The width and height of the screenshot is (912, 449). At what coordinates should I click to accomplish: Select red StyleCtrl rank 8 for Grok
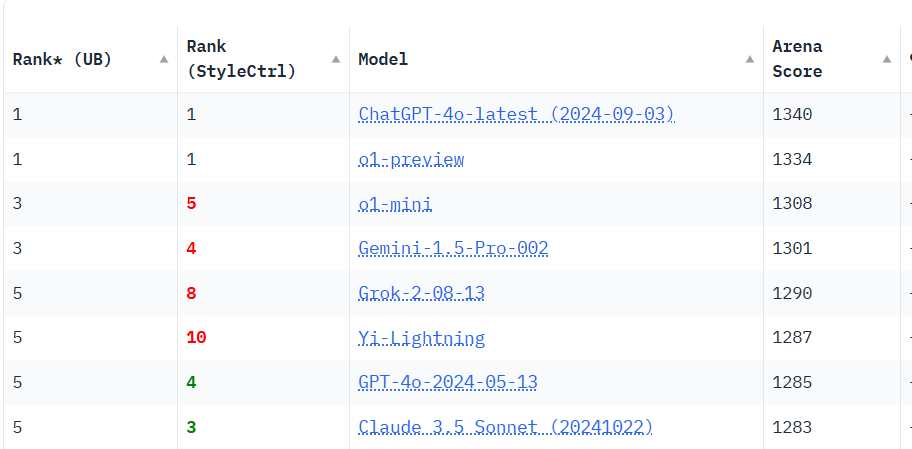[x=191, y=293]
